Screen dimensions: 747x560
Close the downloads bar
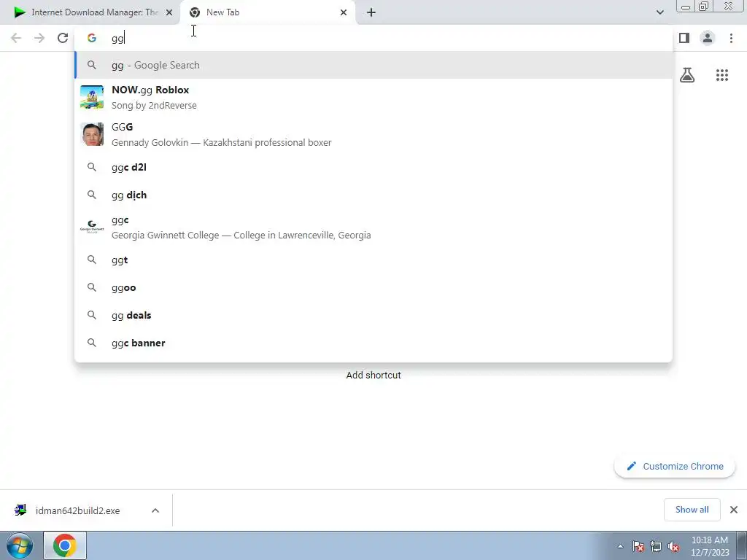pos(734,510)
